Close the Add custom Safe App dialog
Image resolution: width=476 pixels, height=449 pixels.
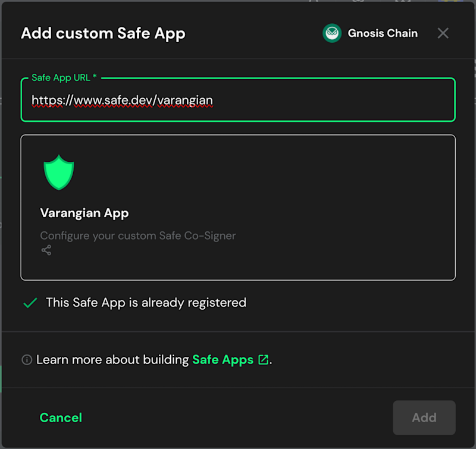point(443,33)
